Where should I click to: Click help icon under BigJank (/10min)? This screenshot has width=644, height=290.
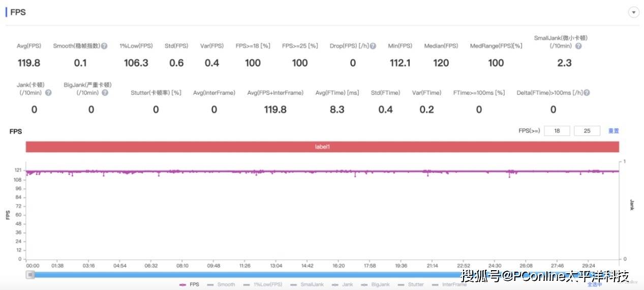[x=105, y=93]
